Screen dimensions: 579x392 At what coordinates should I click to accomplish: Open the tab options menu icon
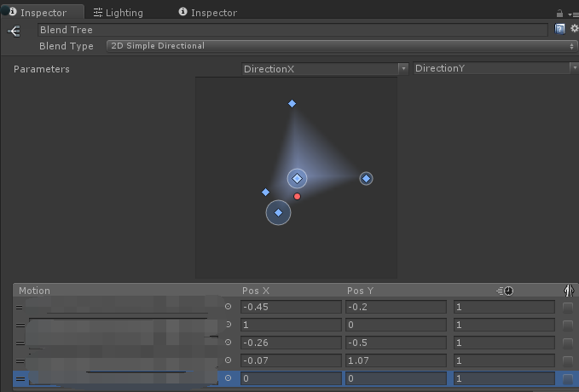click(x=574, y=14)
